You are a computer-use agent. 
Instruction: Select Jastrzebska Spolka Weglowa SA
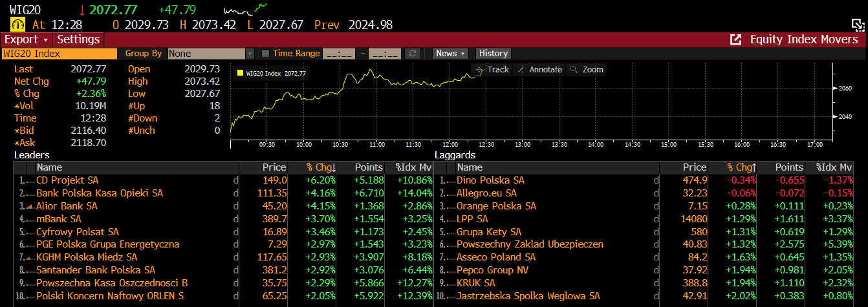(x=528, y=296)
